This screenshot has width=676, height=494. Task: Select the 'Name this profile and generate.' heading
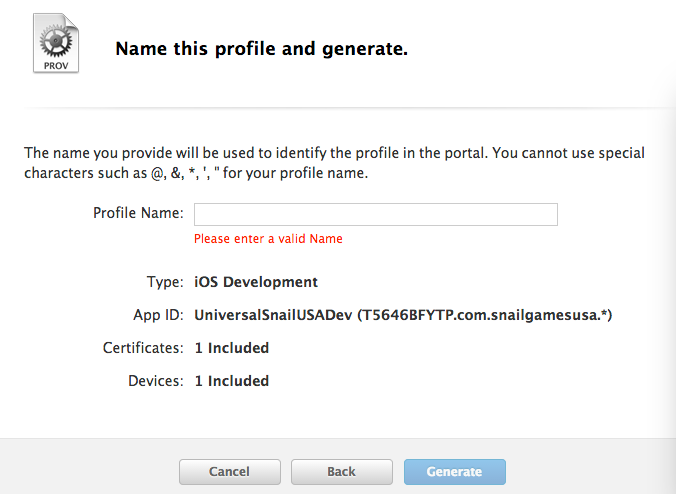click(x=261, y=49)
